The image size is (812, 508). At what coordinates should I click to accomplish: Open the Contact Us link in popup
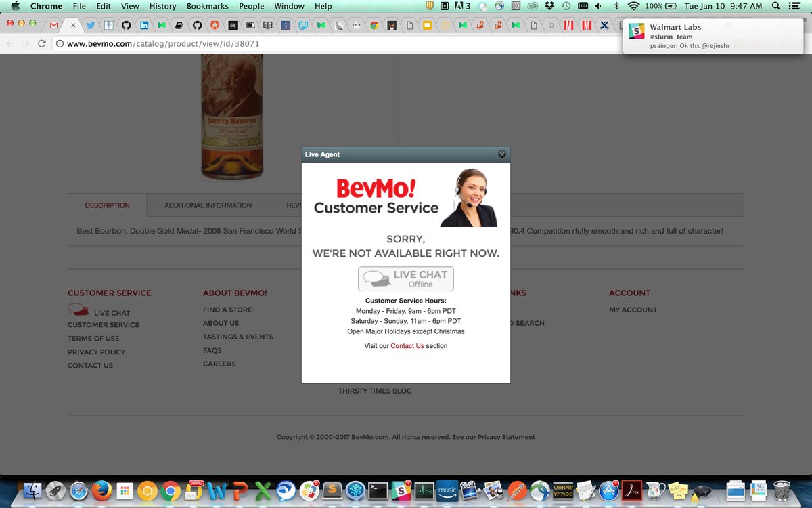(x=407, y=346)
